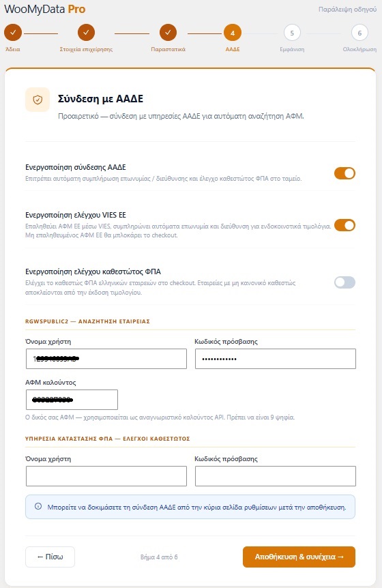Image resolution: width=382 pixels, height=588 pixels.
Task: Go to Στοιχεία επιχείρησης step circle
Action: pyautogui.click(x=86, y=33)
